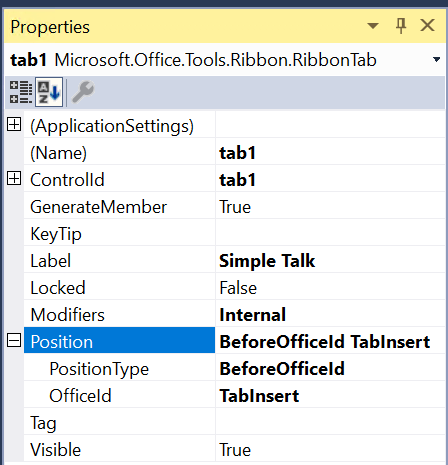The image size is (448, 465).
Task: Open tab1 object selector dropdown
Action: click(436, 60)
